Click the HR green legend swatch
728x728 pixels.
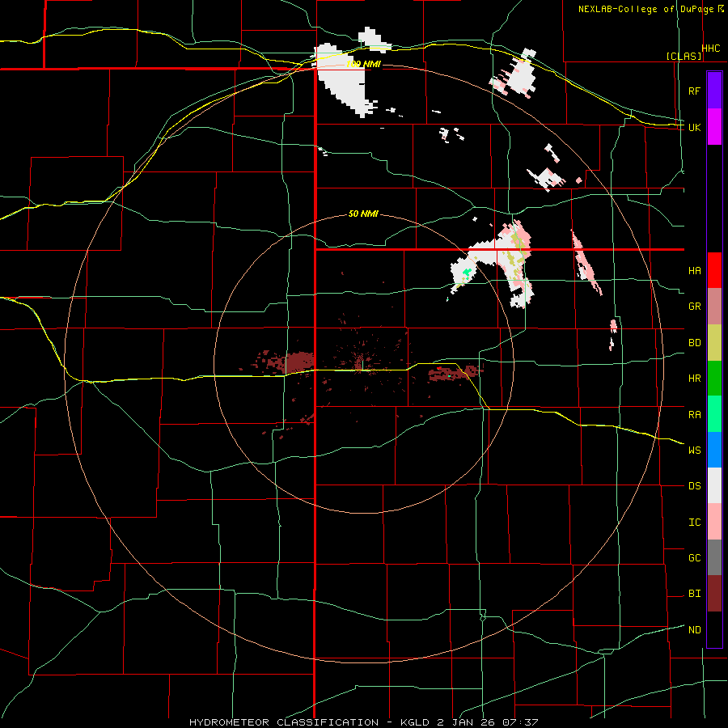[714, 378]
